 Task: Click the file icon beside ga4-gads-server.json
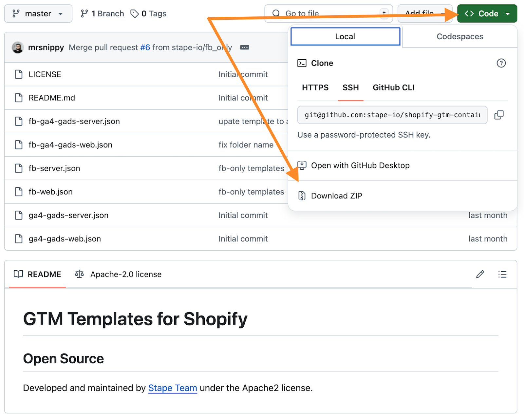tap(19, 215)
